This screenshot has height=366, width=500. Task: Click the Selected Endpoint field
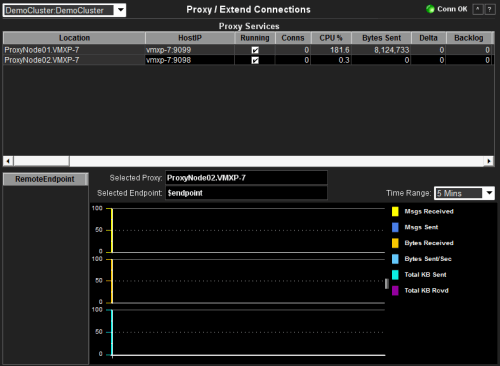[246, 193]
